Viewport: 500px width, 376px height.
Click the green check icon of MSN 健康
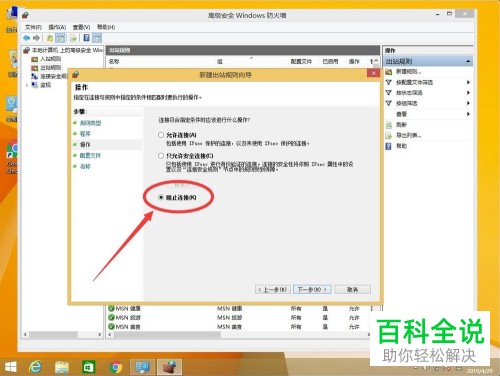pos(111,309)
